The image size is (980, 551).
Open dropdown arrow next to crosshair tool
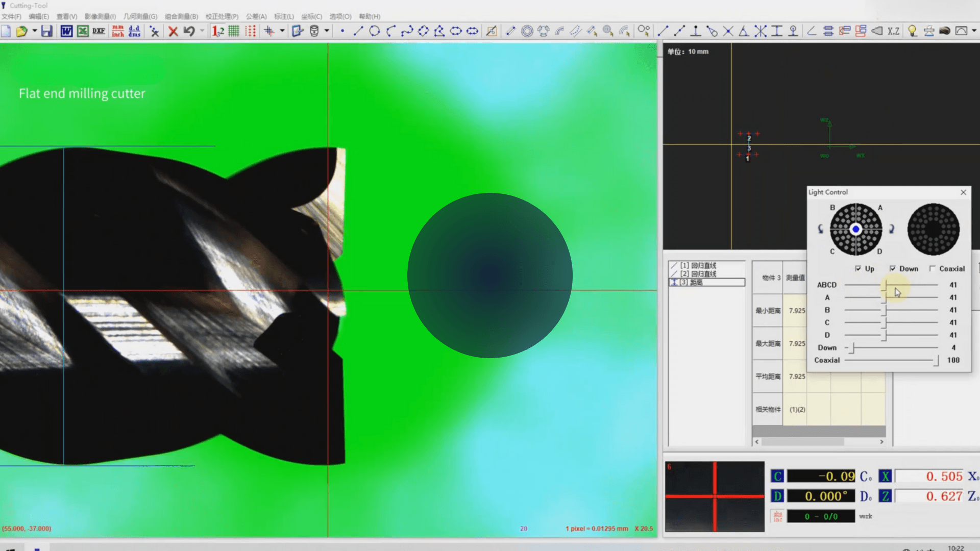[x=282, y=31]
